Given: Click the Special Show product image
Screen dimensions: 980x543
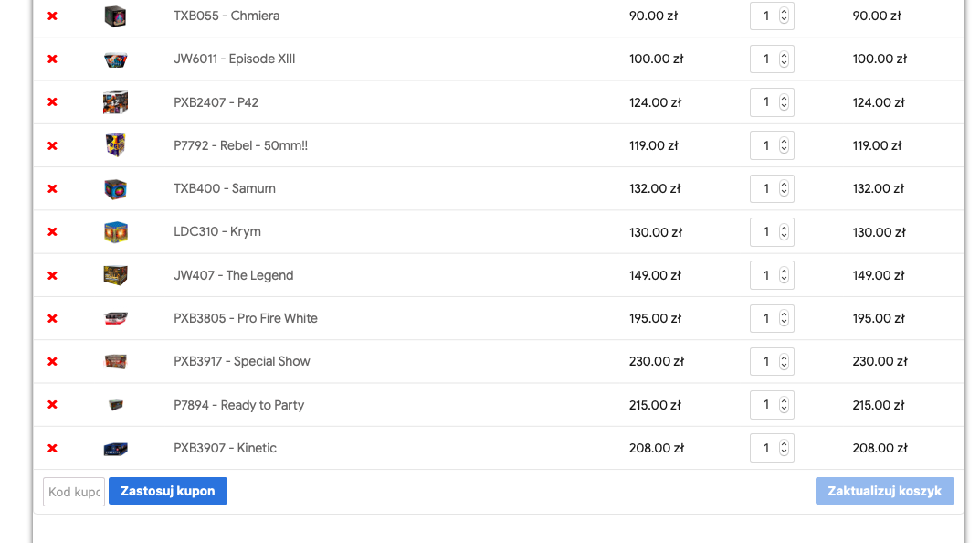Looking at the screenshot, I should [115, 361].
